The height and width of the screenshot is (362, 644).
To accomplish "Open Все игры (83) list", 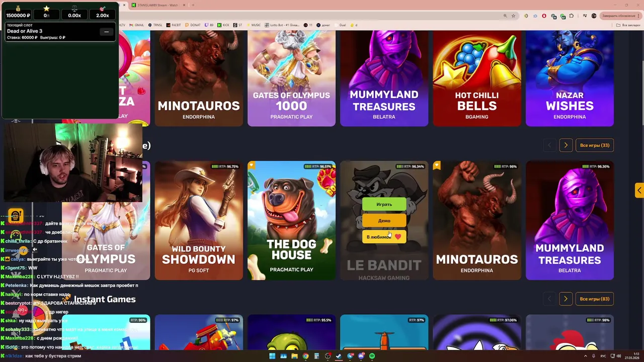I will pos(594,299).
